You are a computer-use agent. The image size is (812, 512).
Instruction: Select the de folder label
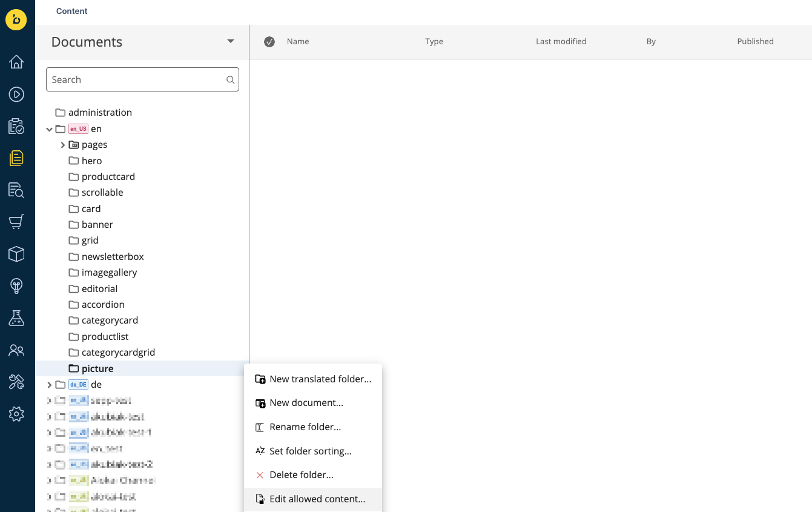96,385
